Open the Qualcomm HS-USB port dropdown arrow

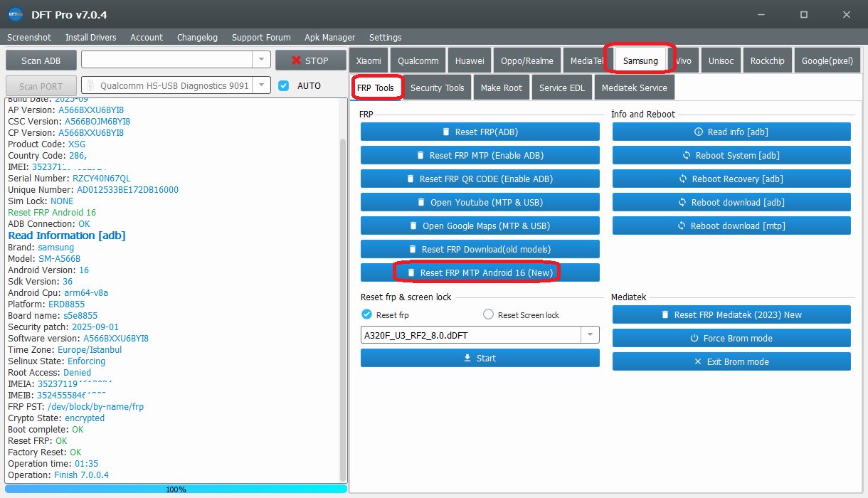coord(262,85)
